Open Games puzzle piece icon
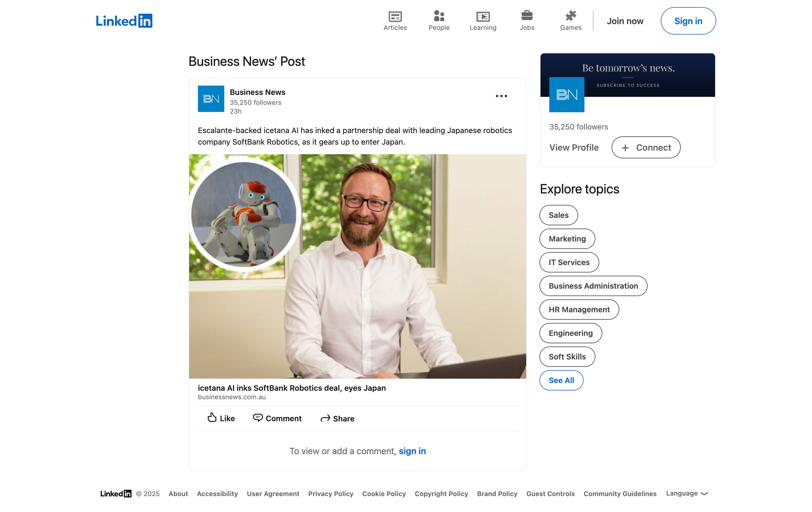Viewport: 812px width, 512px height. coord(571,16)
